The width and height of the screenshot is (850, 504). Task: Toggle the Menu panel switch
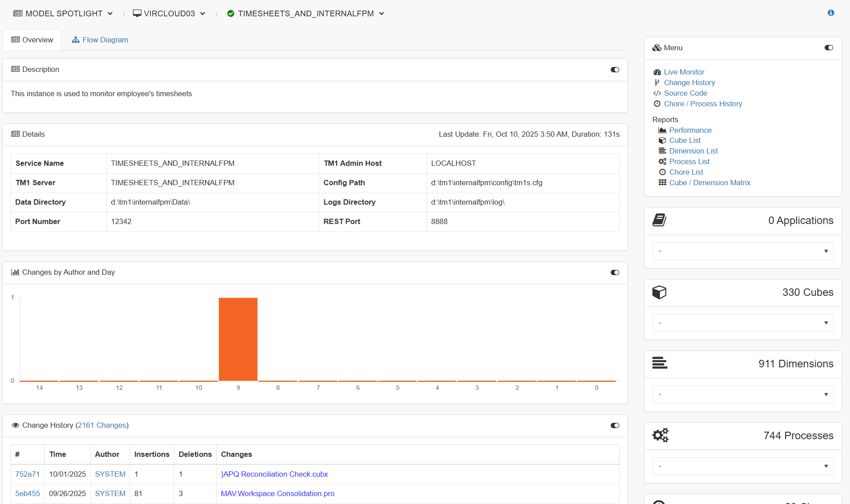[828, 48]
